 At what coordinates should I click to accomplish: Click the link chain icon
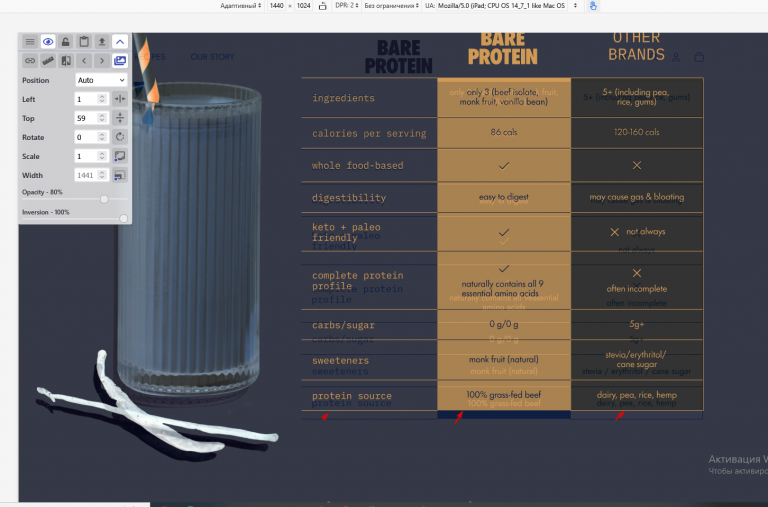pos(30,61)
